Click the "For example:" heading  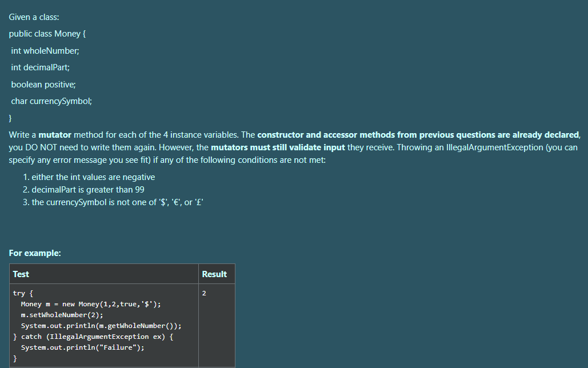pyautogui.click(x=35, y=253)
